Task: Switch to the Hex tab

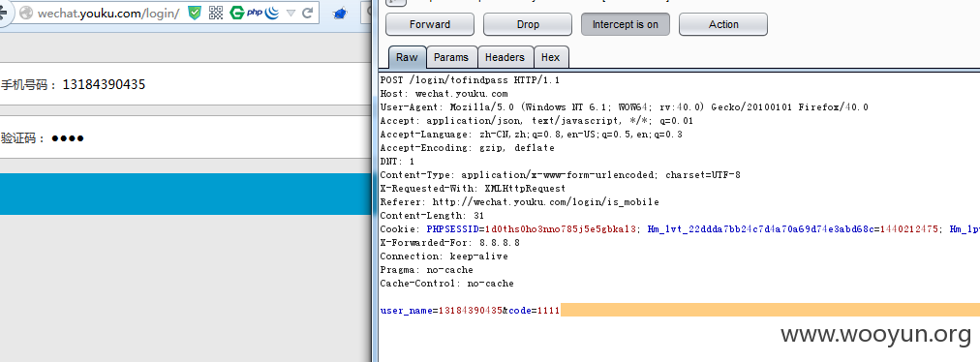Action: 551,57
